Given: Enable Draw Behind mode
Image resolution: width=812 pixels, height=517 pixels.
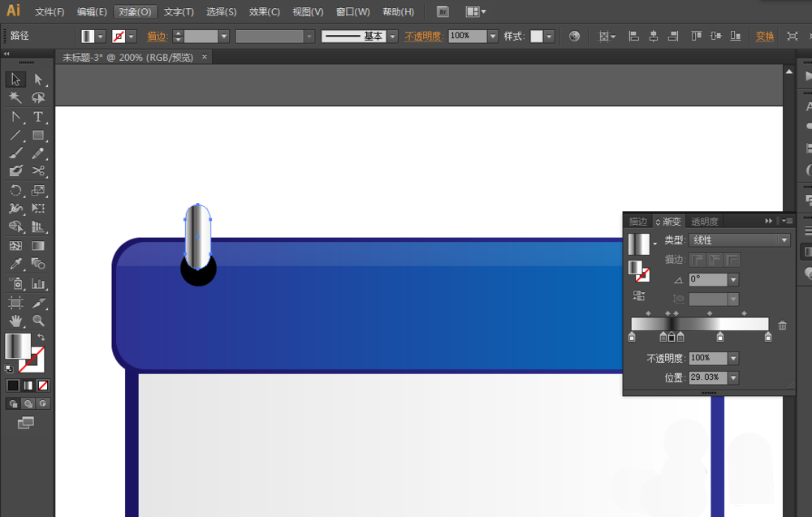Looking at the screenshot, I should [x=28, y=403].
